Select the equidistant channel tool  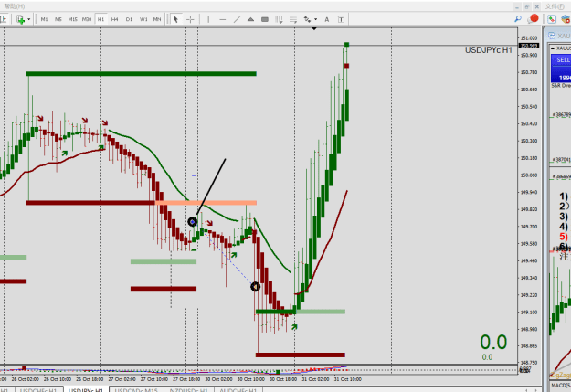[x=279, y=19]
